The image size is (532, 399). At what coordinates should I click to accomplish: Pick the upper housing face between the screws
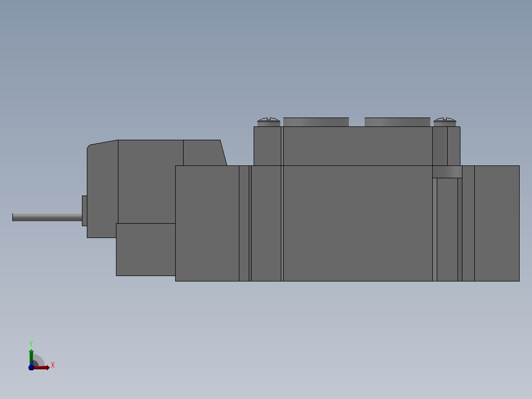click(x=358, y=146)
